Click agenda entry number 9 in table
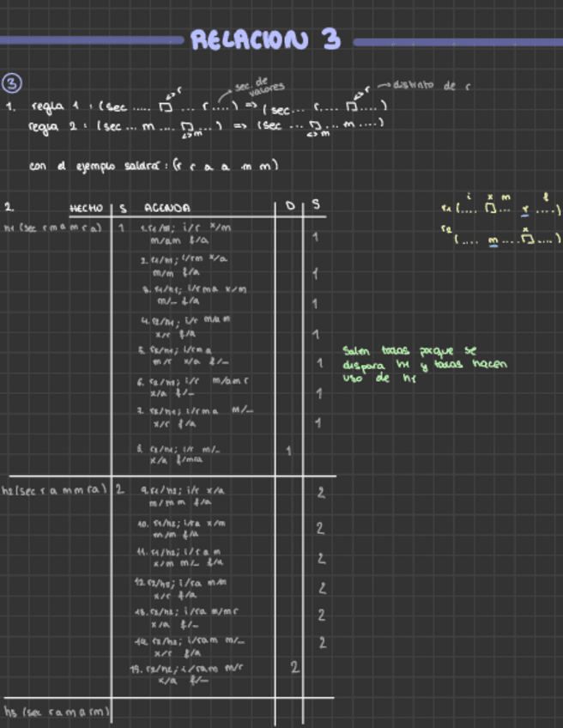563x728 pixels. coord(182,495)
